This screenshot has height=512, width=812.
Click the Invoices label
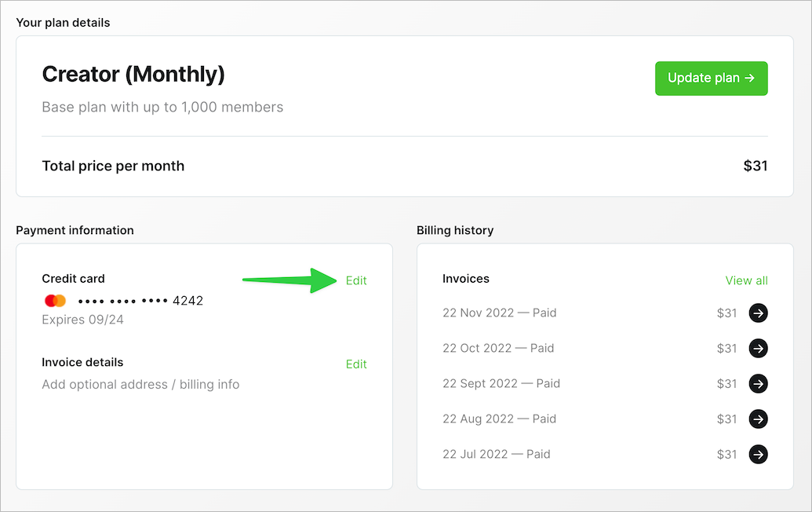[x=465, y=279]
